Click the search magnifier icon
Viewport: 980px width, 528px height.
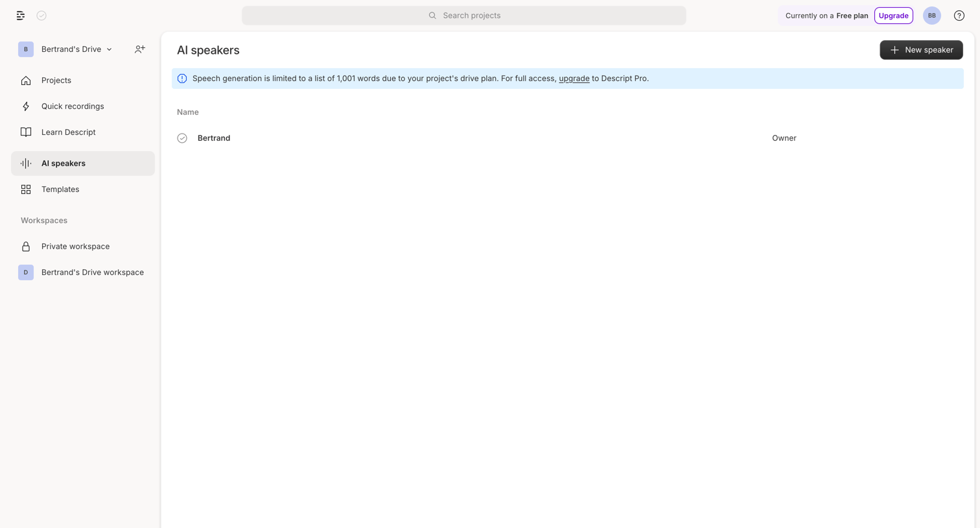(x=432, y=16)
